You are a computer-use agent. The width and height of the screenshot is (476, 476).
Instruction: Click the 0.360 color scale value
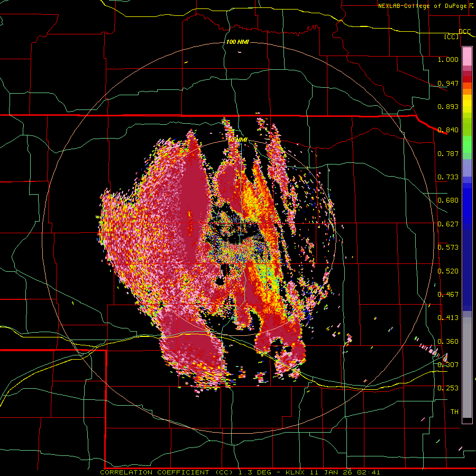448,342
